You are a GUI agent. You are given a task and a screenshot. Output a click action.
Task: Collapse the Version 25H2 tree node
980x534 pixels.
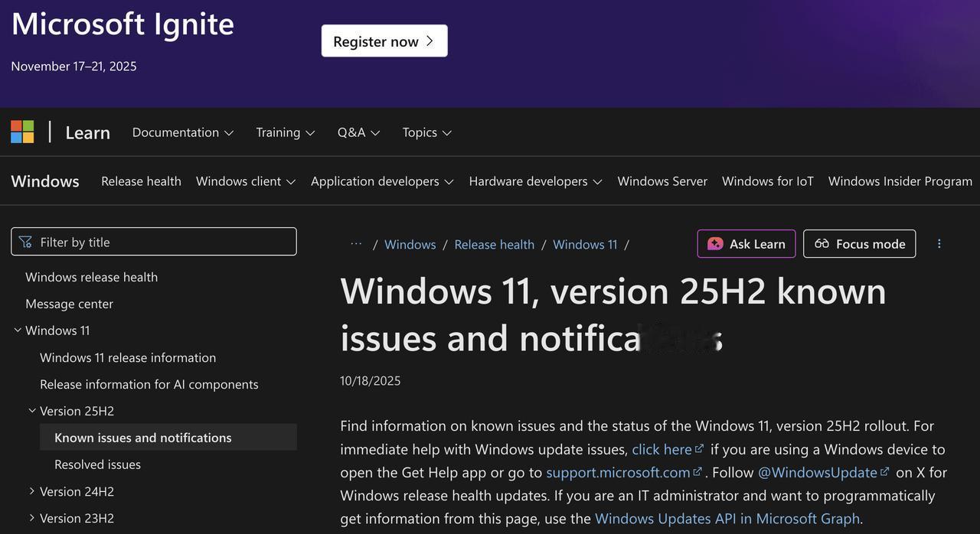(32, 411)
